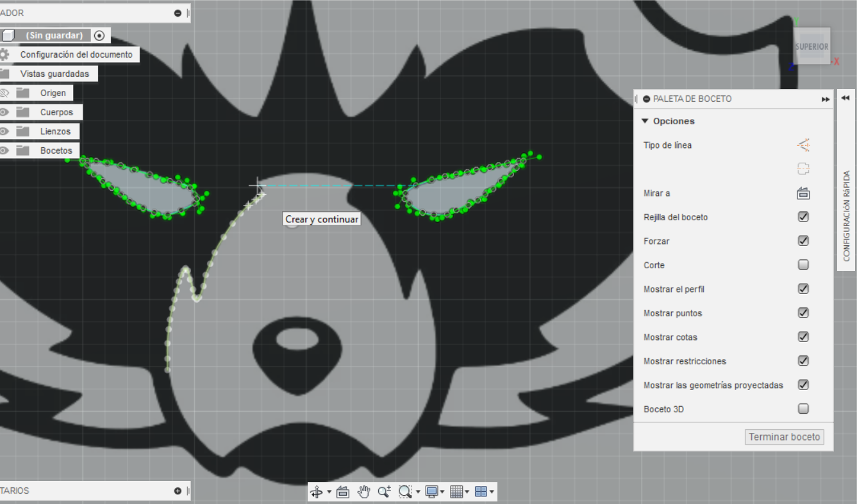Click the Mirar a icon in the sketch palette
Viewport: 857px width, 504px height.
[803, 193]
